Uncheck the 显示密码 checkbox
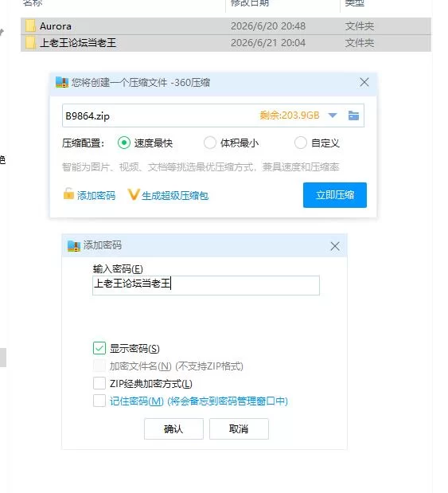 pos(99,348)
